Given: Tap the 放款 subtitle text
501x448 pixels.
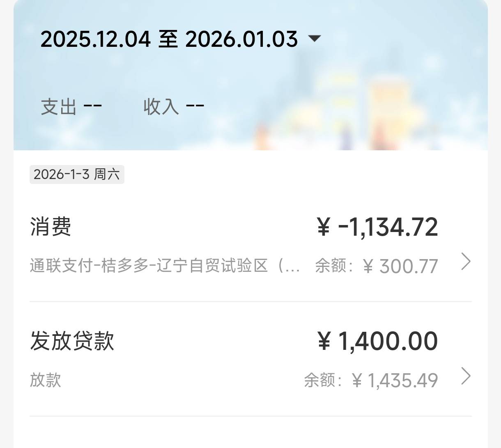Looking at the screenshot, I should (45, 380).
